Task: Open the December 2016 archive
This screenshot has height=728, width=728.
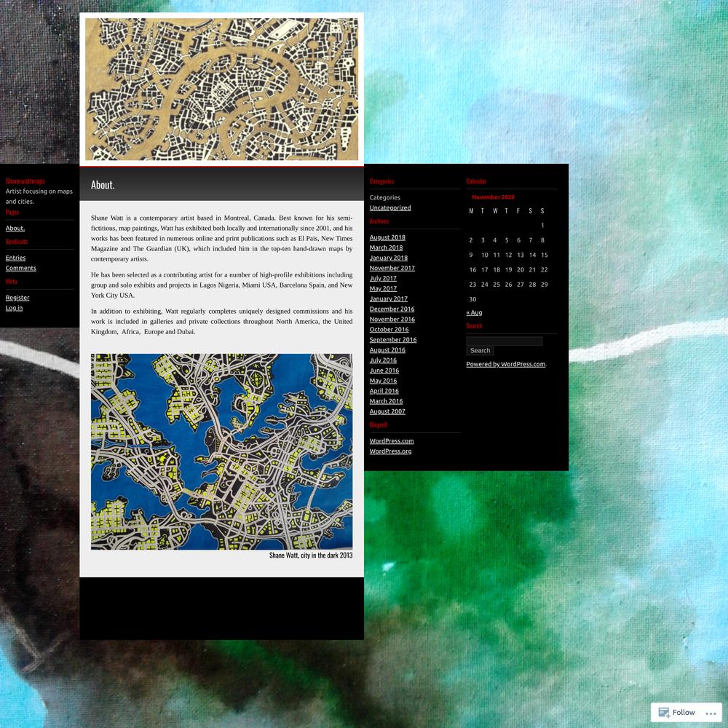Action: click(x=392, y=309)
